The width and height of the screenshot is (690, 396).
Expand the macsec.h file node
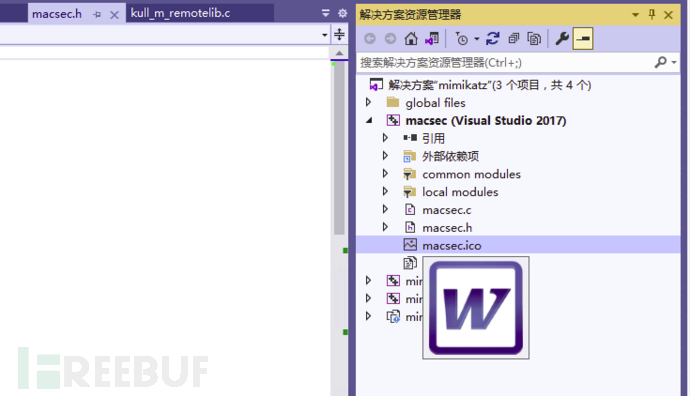[x=385, y=227]
